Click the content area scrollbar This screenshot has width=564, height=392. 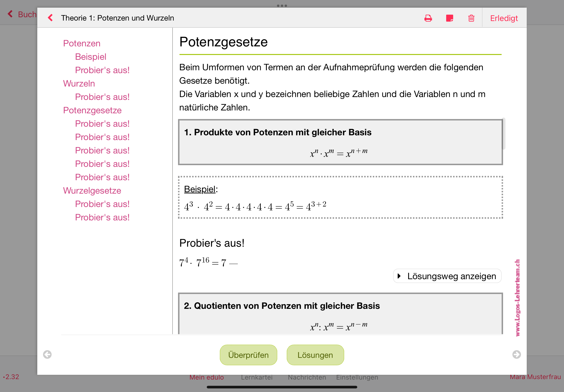504,134
